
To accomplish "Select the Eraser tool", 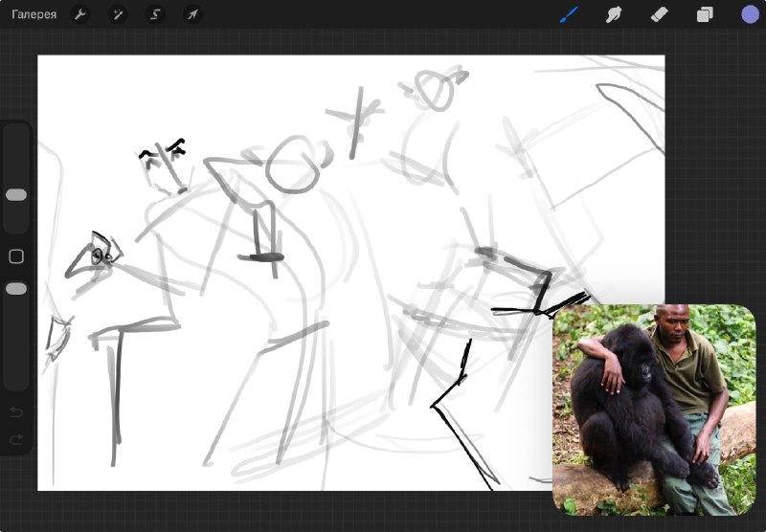I will (659, 14).
